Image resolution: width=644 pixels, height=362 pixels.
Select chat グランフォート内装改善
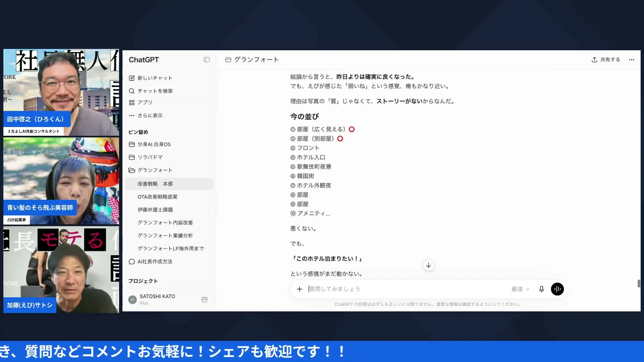tap(169, 223)
